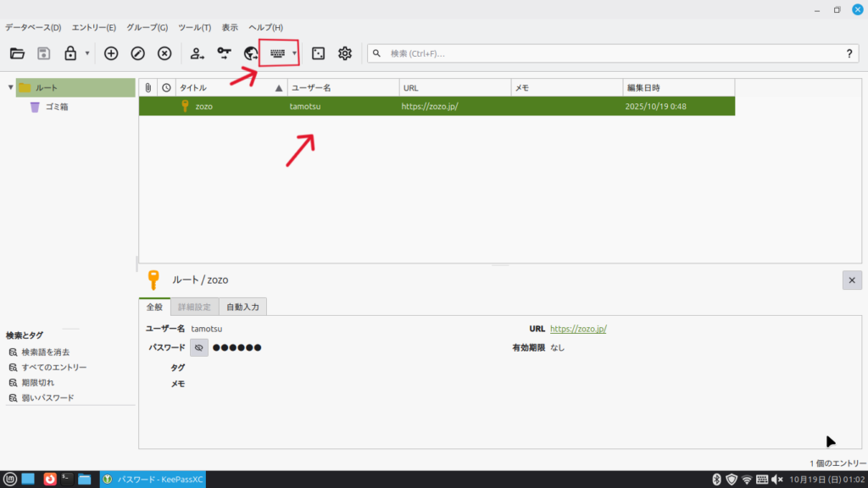Viewport: 868px width, 488px height.
Task: Select the ゴミ箱 group in the tree
Action: click(x=57, y=107)
